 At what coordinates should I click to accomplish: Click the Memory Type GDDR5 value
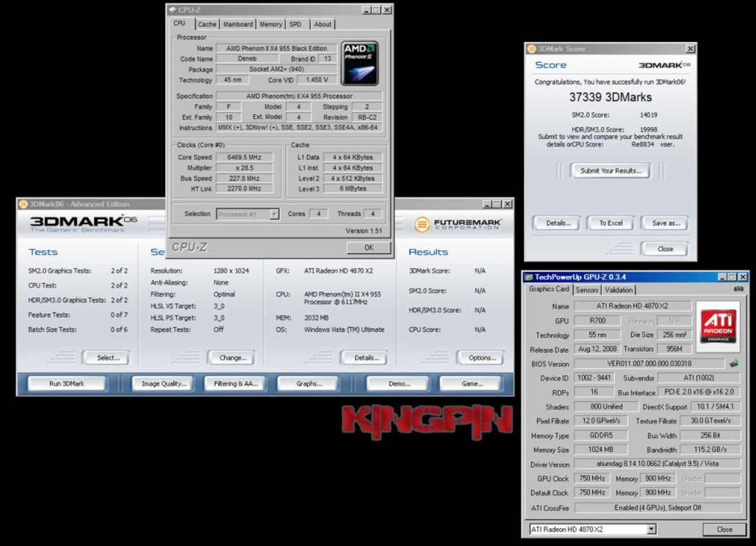pyautogui.click(x=601, y=435)
